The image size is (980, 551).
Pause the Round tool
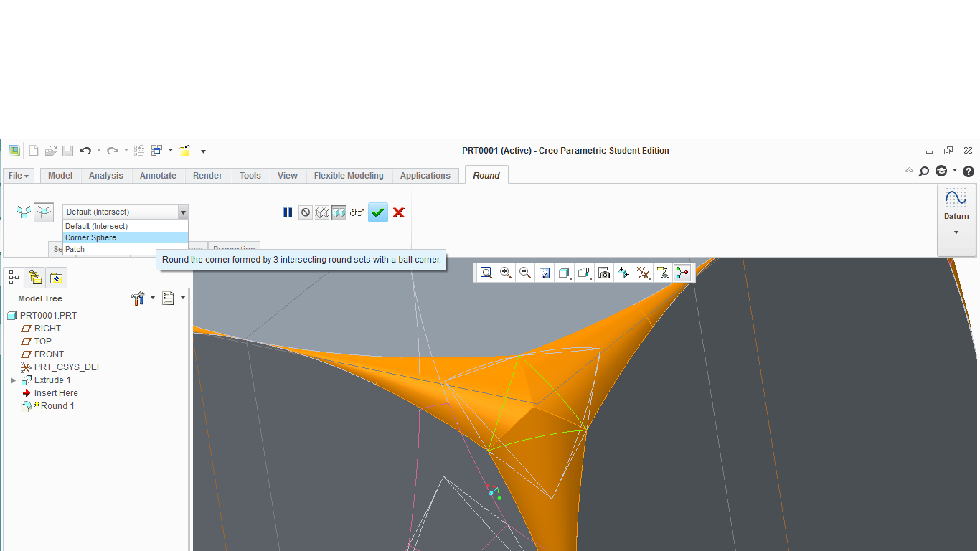pos(288,212)
